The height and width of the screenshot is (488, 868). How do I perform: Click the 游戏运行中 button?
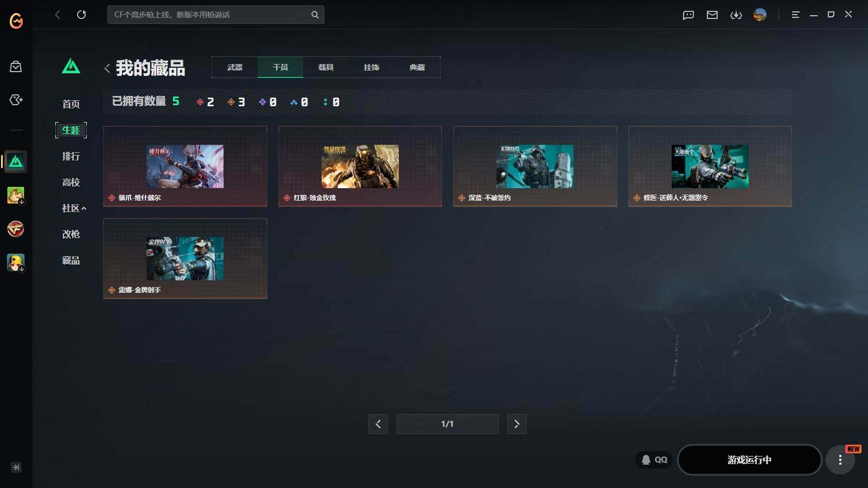[x=749, y=460]
